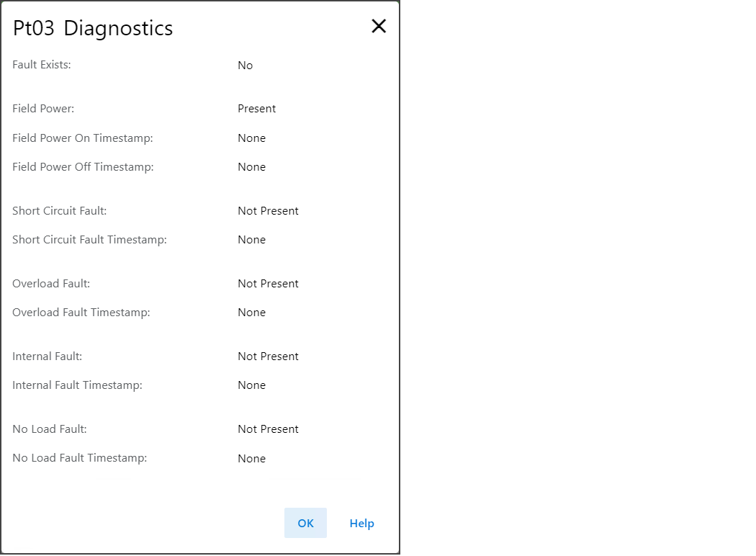This screenshot has height=556, width=756.
Task: Click the Pt03 Diagnostics title text
Action: (x=93, y=28)
